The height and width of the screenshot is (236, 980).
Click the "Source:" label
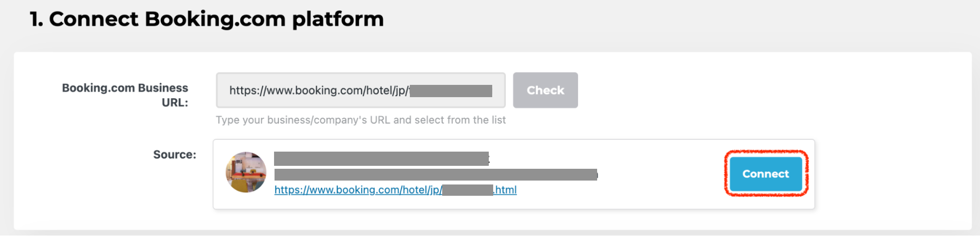(175, 155)
